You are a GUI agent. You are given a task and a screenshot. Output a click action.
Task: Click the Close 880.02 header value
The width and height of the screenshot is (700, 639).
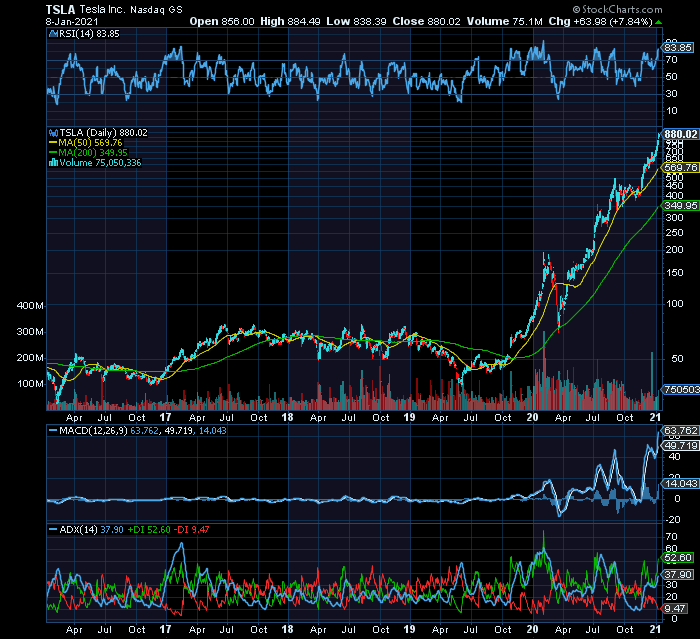(426, 21)
